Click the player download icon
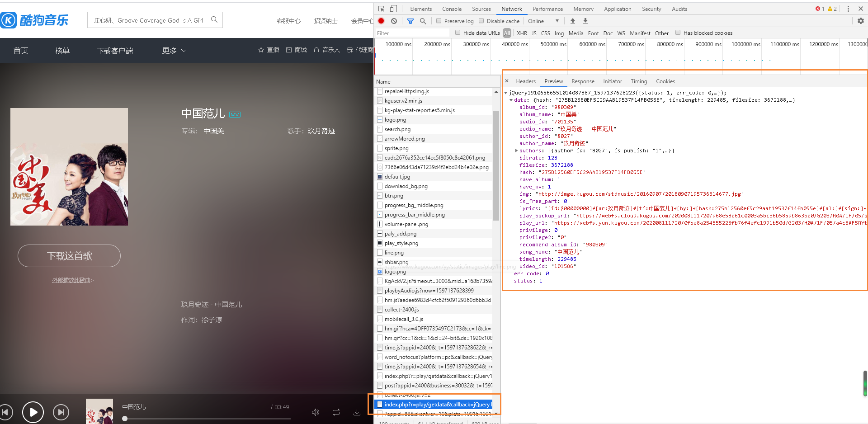The width and height of the screenshot is (868, 424). (357, 412)
